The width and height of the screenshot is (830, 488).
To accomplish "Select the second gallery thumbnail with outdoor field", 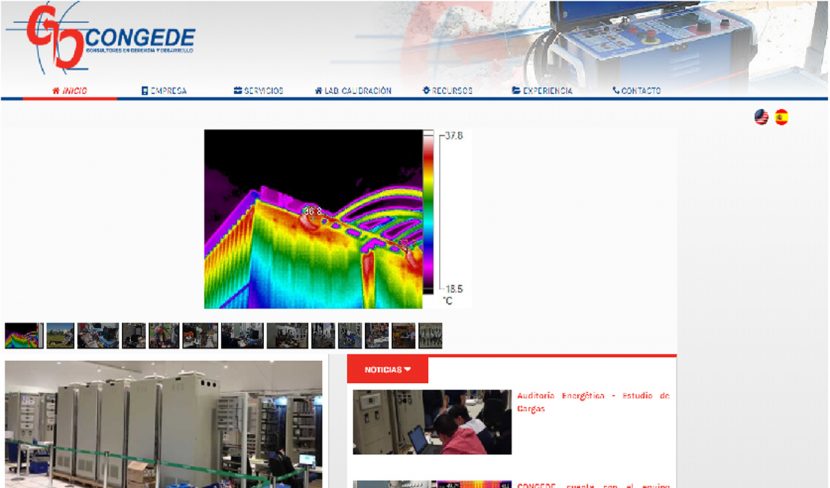I will pyautogui.click(x=60, y=335).
